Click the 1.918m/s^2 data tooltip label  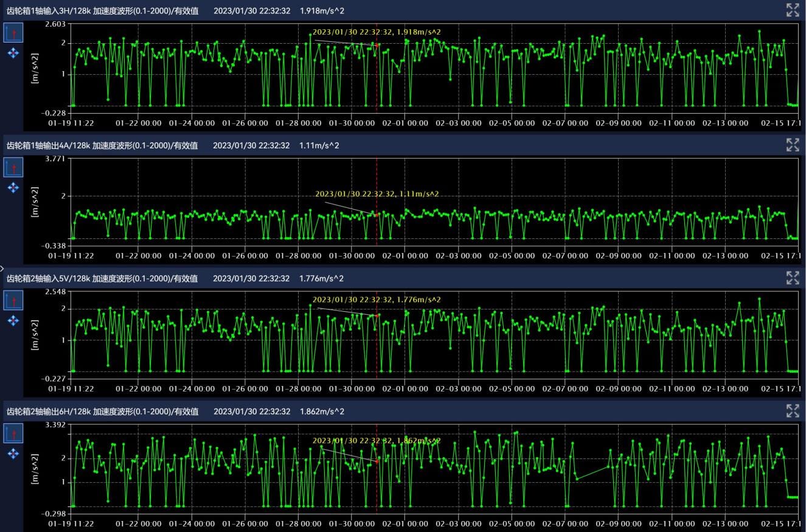(x=377, y=32)
